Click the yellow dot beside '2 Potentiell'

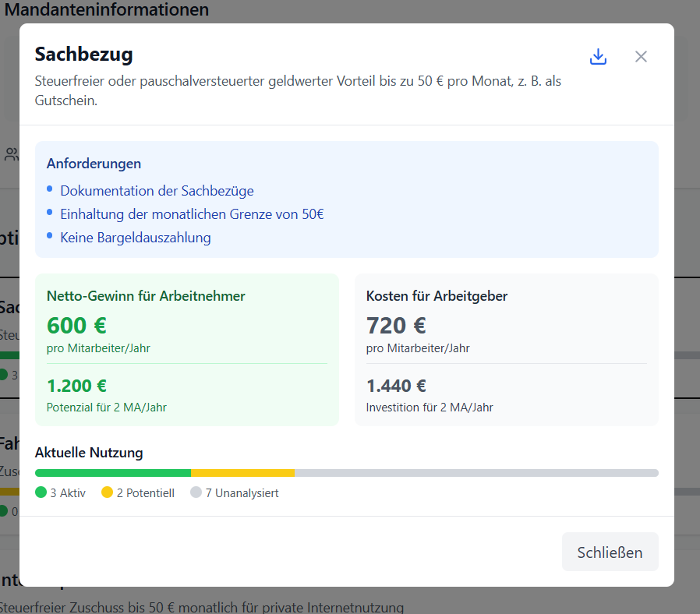tap(107, 492)
